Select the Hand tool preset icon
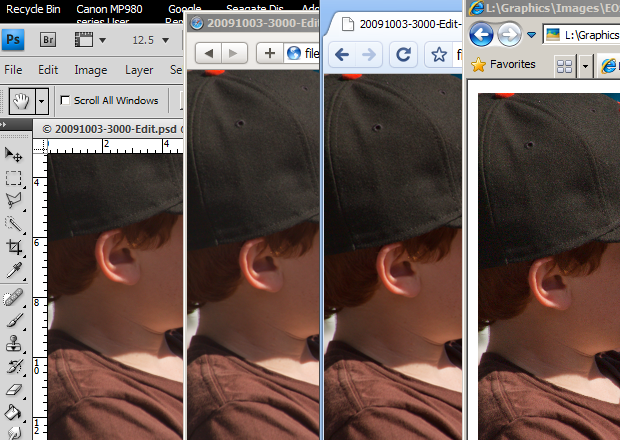The width and height of the screenshot is (620, 440). pyautogui.click(x=22, y=101)
